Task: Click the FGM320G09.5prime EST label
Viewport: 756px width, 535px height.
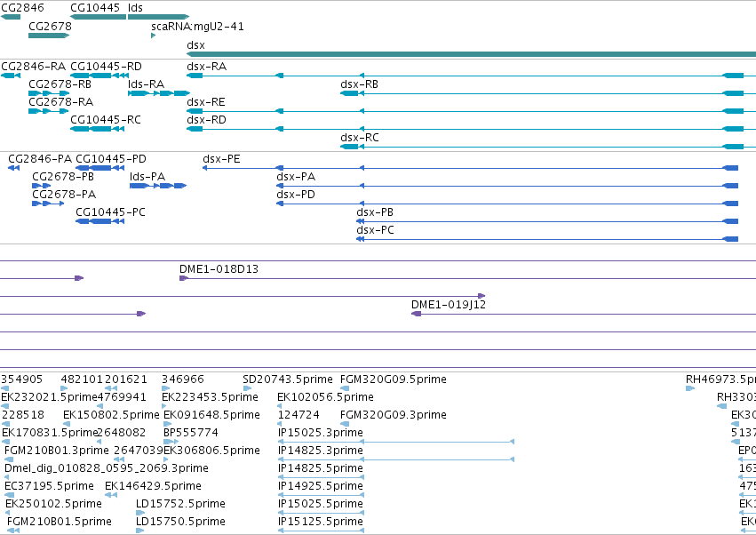Action: pos(394,379)
